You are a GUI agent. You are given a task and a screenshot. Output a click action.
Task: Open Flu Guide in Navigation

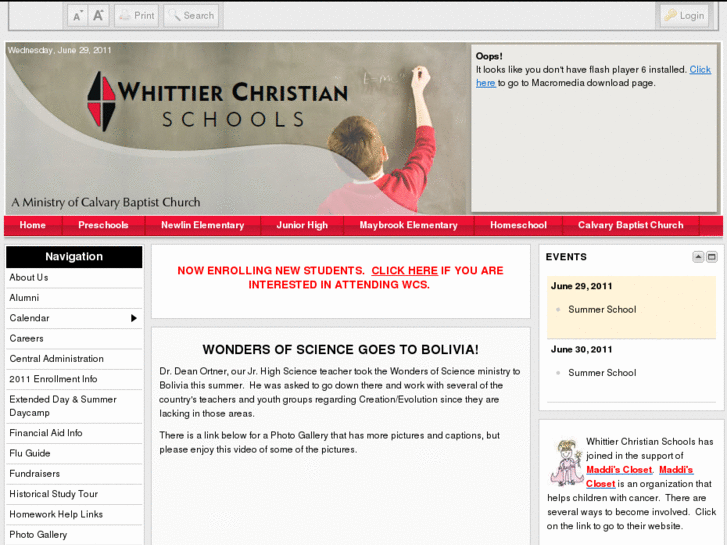[74, 454]
